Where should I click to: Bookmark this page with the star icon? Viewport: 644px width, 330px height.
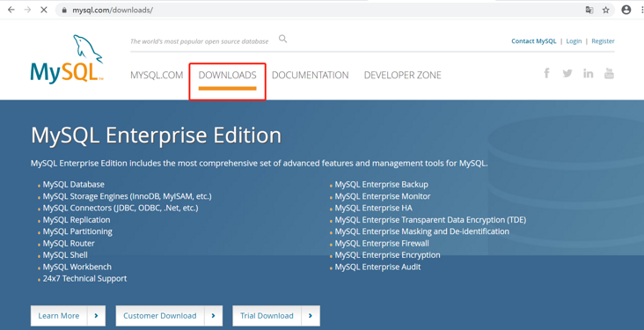pos(606,11)
